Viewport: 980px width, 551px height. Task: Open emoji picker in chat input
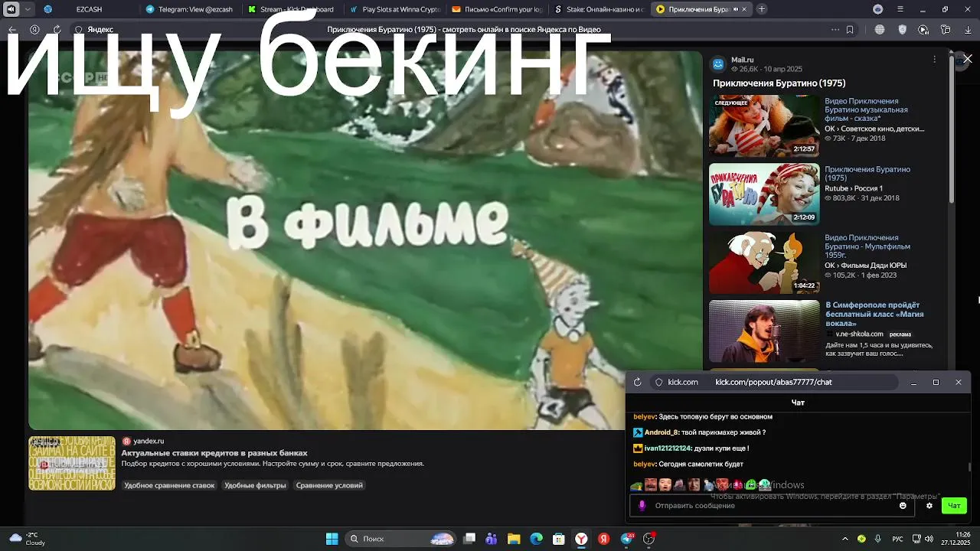[x=903, y=506]
